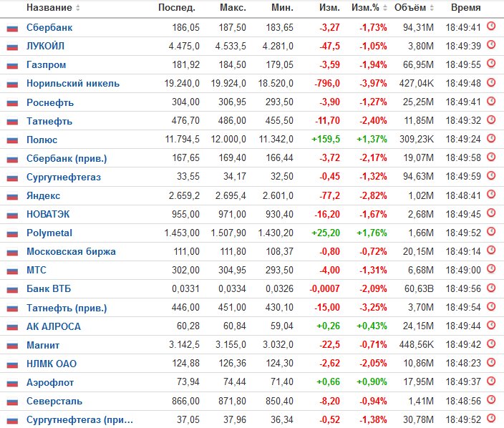This screenshot has width=504, height=428.
Task: Click the Мин. column header
Action: (x=283, y=7)
